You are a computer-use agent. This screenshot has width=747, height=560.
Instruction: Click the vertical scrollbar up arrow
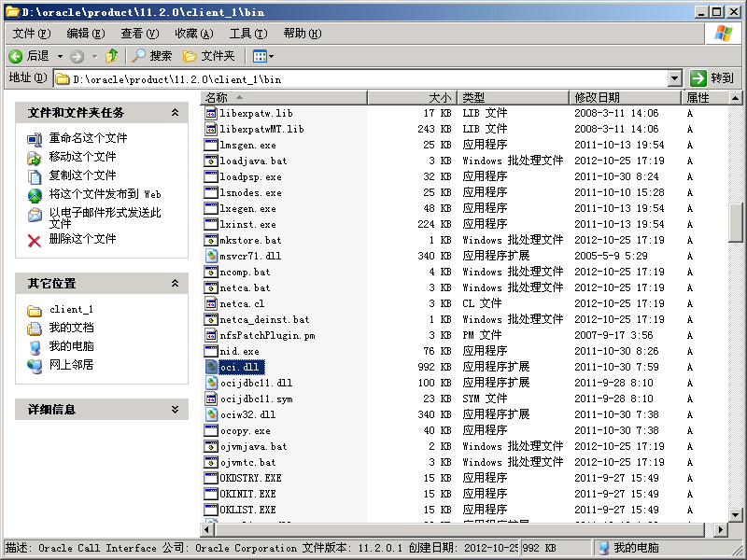click(x=735, y=98)
